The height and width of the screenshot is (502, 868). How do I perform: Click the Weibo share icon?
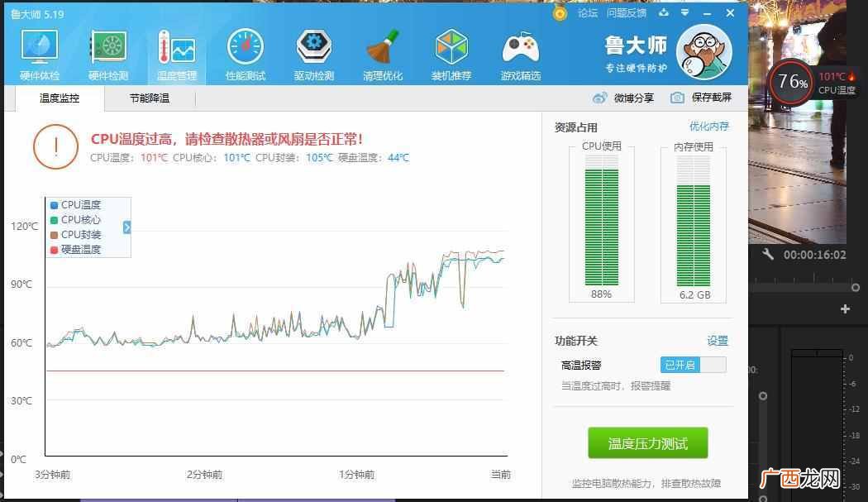pyautogui.click(x=599, y=98)
